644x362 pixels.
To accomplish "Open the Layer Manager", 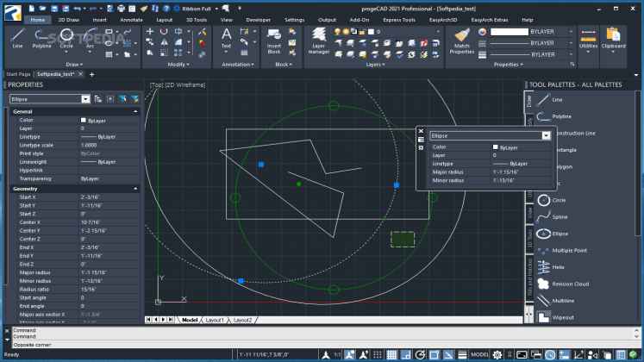I will point(319,43).
